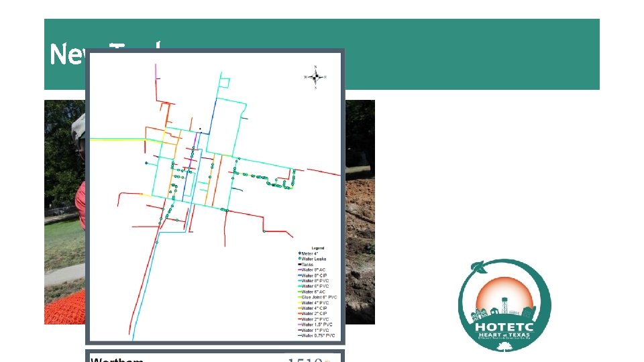Click the Legend heading on the map

pos(318,248)
